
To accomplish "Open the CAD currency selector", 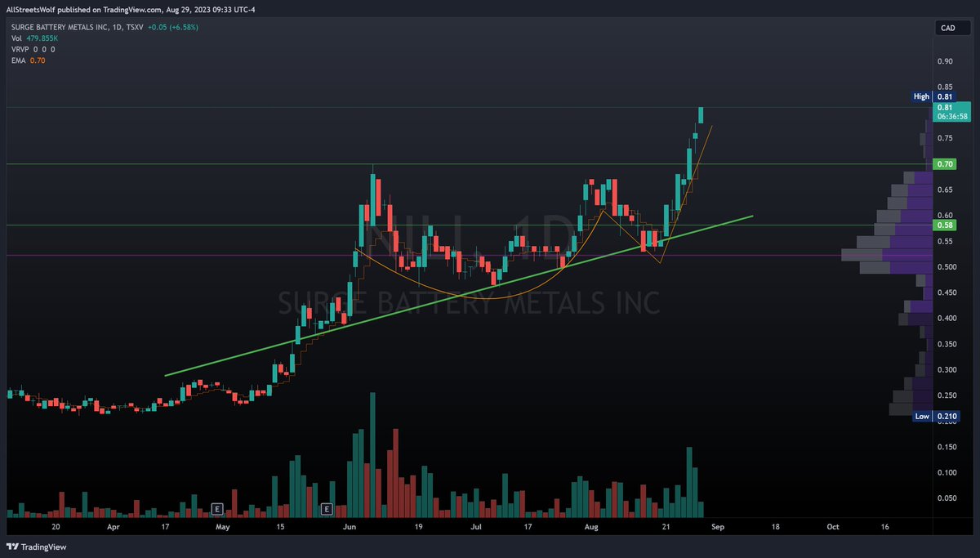I will point(951,29).
